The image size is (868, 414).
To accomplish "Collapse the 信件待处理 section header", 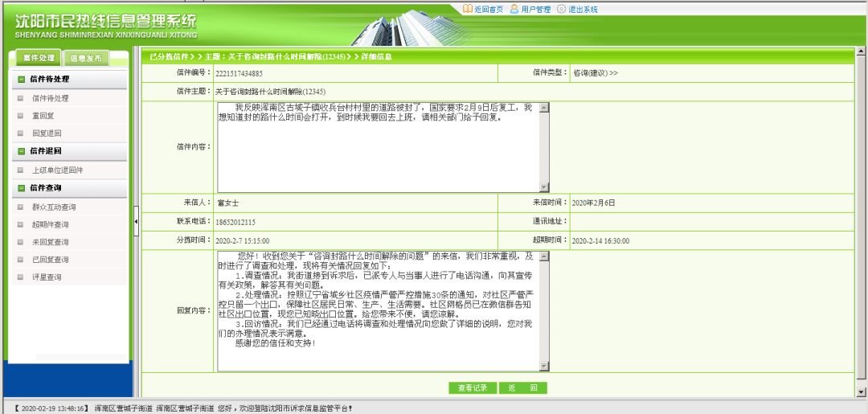I will 69,79.
